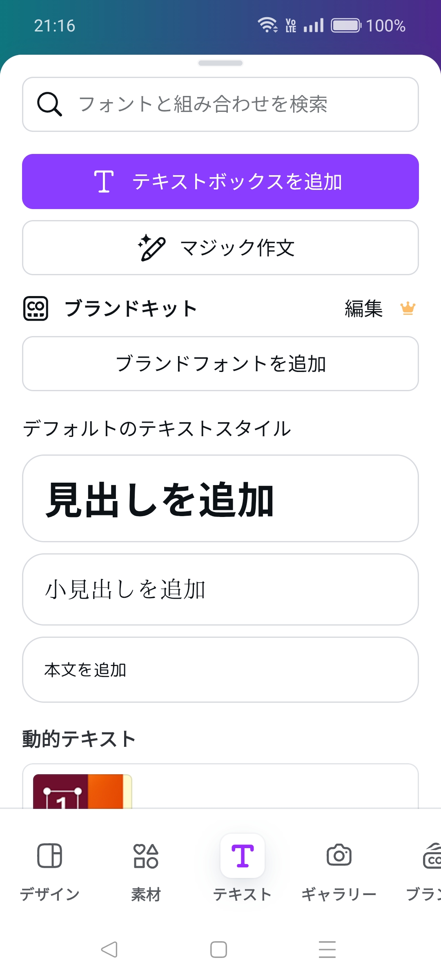Tap the dynamic text page number thumbnail

coord(82,791)
